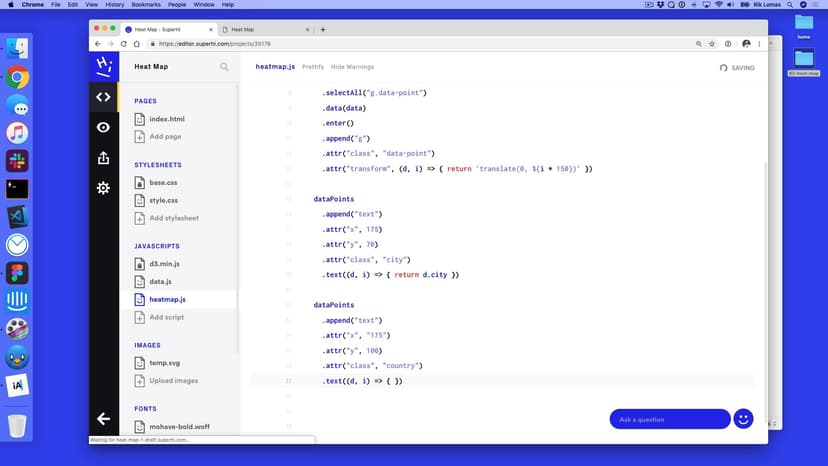Click the SuperHi logo icon
The width and height of the screenshot is (828, 466).
103,66
